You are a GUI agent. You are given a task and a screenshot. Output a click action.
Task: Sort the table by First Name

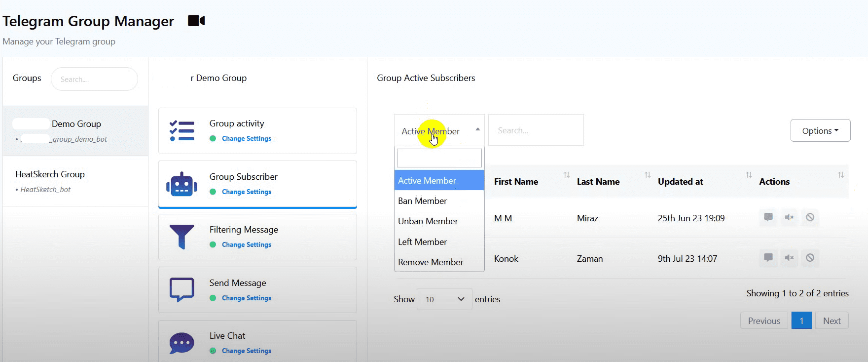point(516,182)
